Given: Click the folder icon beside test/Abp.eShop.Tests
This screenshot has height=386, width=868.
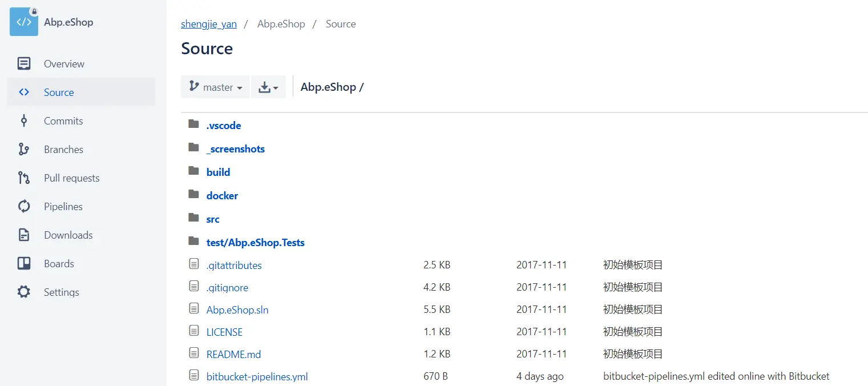Looking at the screenshot, I should click(x=194, y=241).
